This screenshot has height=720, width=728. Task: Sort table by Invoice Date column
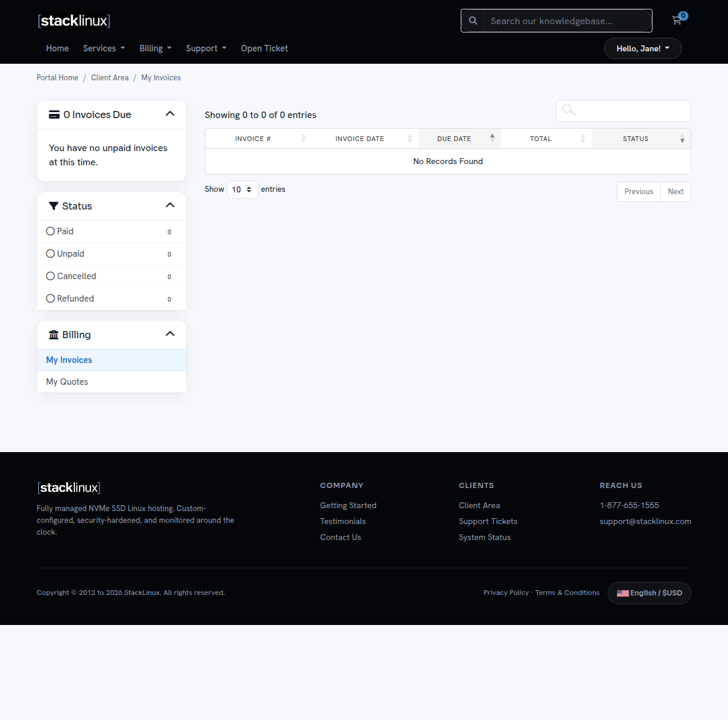click(365, 139)
